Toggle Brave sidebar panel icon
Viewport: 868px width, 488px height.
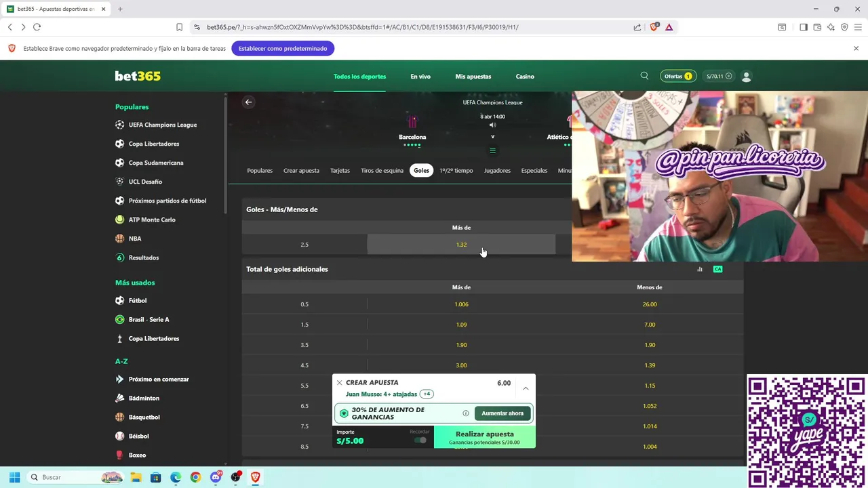[804, 27]
